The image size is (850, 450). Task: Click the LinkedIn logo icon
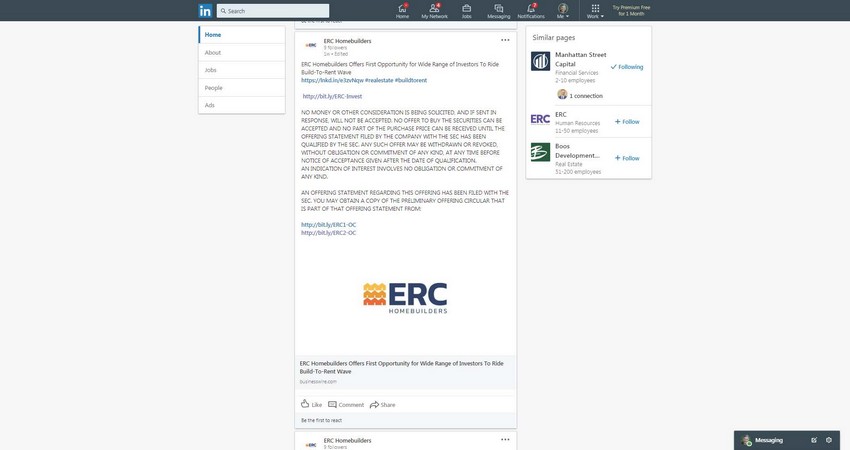[x=205, y=11]
